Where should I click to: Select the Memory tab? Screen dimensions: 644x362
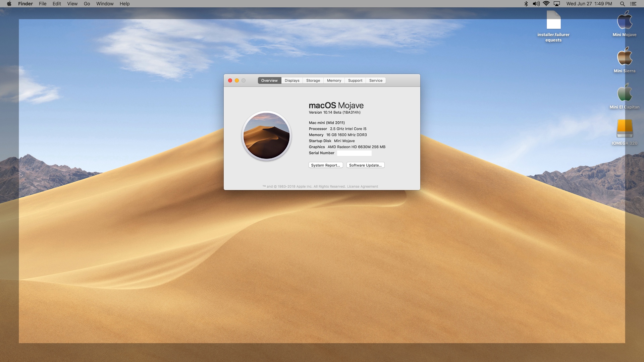tap(333, 80)
